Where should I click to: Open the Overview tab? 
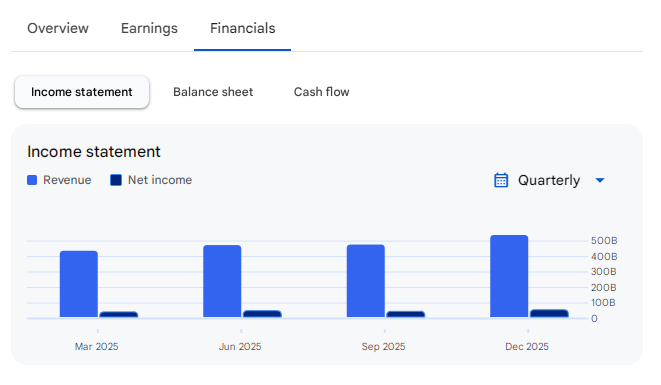coord(58,28)
